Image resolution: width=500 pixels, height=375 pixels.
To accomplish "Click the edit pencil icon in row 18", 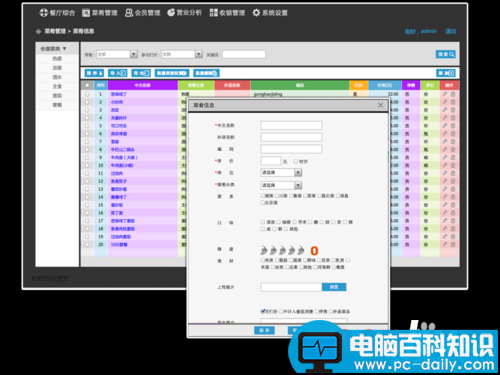I will tap(445, 229).
